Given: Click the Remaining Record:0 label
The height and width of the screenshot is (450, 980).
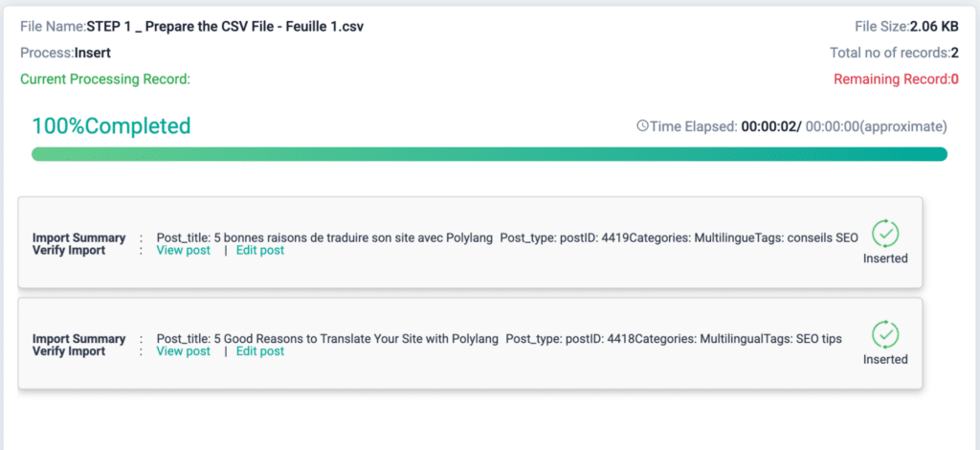Looking at the screenshot, I should click(x=896, y=79).
